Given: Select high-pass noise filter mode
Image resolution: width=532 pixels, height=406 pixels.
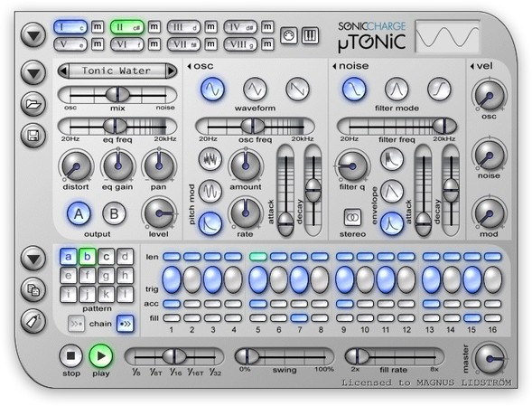Looking at the screenshot, I should [x=439, y=89].
